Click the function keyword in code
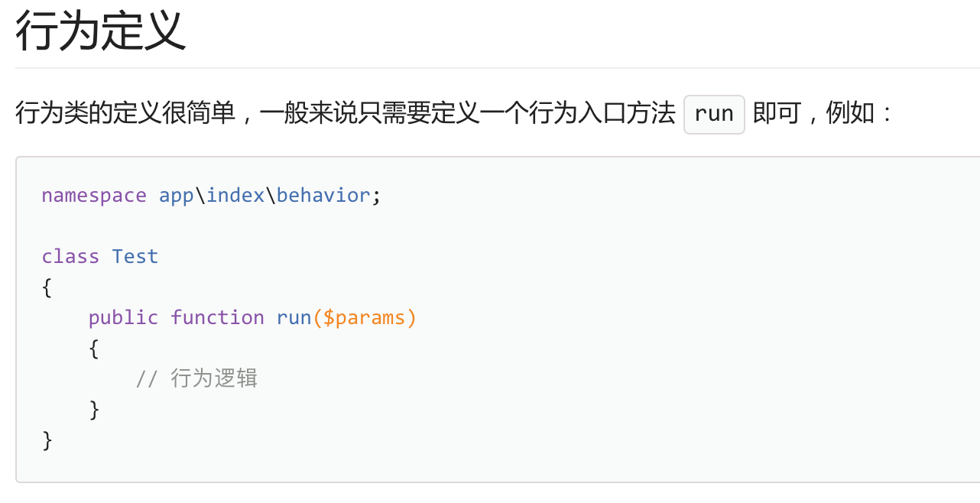Viewport: 980px width, 503px height. click(x=217, y=318)
